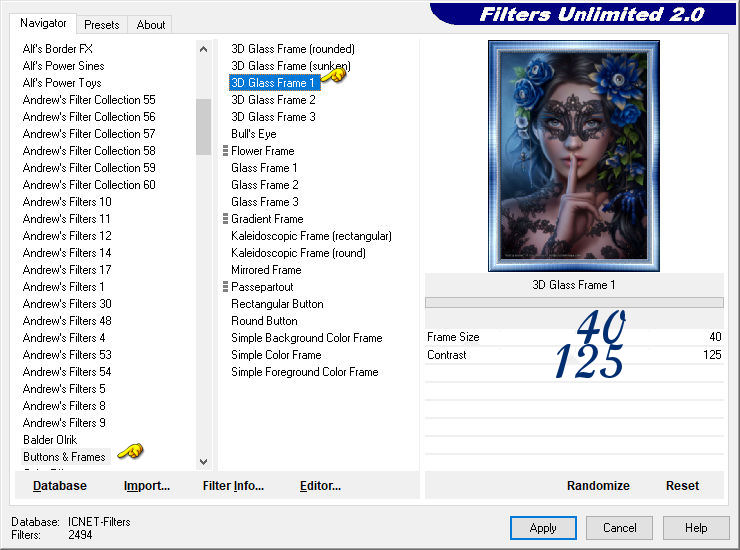Click Randomize parameters

pos(598,485)
